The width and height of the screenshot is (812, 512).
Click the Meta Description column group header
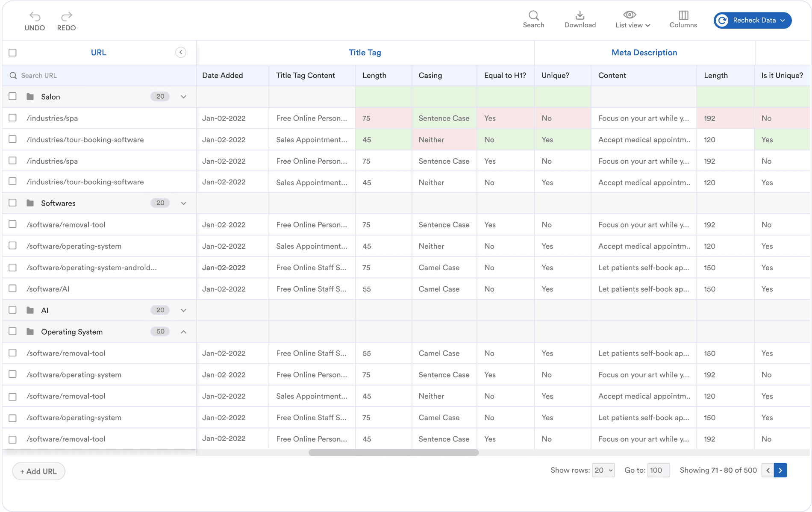pyautogui.click(x=644, y=53)
